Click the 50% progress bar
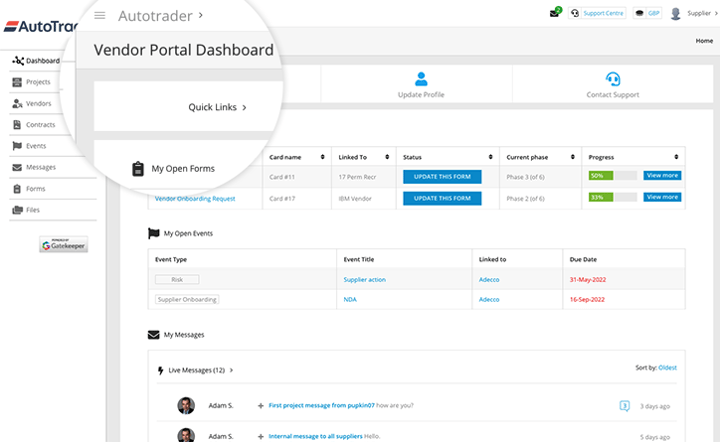This screenshot has height=442, width=720. [611, 176]
